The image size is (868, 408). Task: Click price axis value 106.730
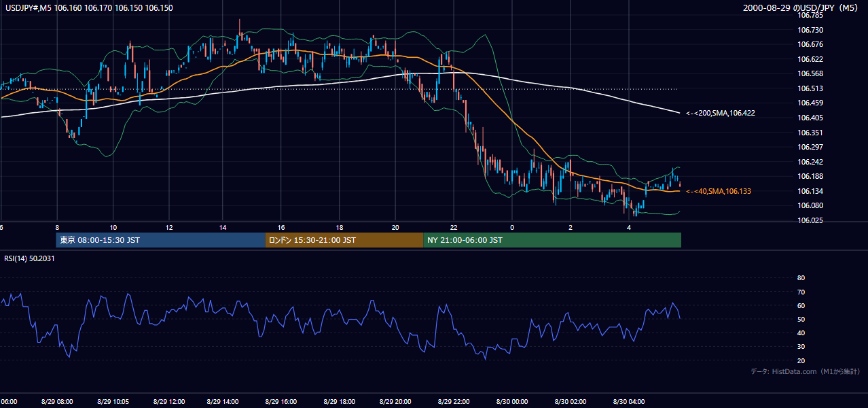[810, 30]
